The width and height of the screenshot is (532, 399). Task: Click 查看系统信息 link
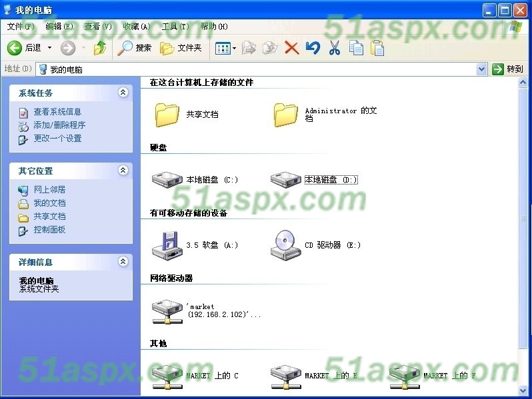point(57,111)
